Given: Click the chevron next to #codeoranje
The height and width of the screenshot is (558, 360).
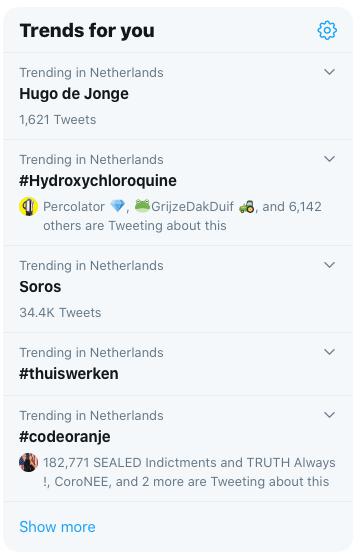Looking at the screenshot, I should 329,415.
